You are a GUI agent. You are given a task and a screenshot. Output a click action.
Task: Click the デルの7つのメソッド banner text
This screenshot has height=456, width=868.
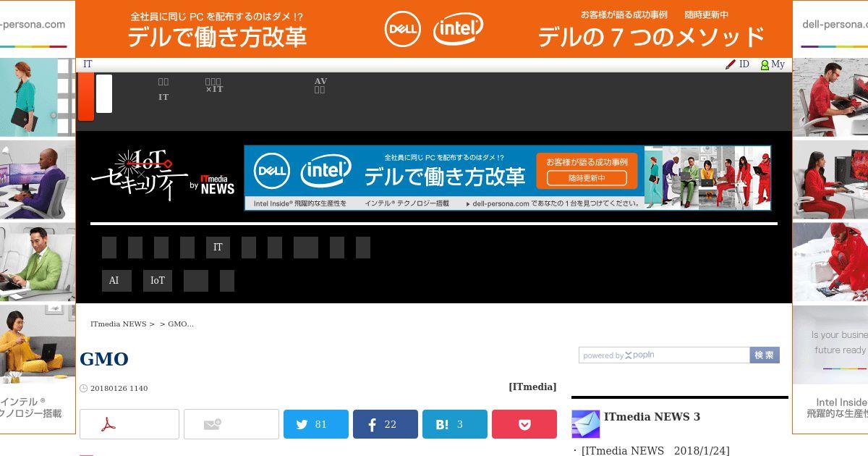click(x=651, y=36)
